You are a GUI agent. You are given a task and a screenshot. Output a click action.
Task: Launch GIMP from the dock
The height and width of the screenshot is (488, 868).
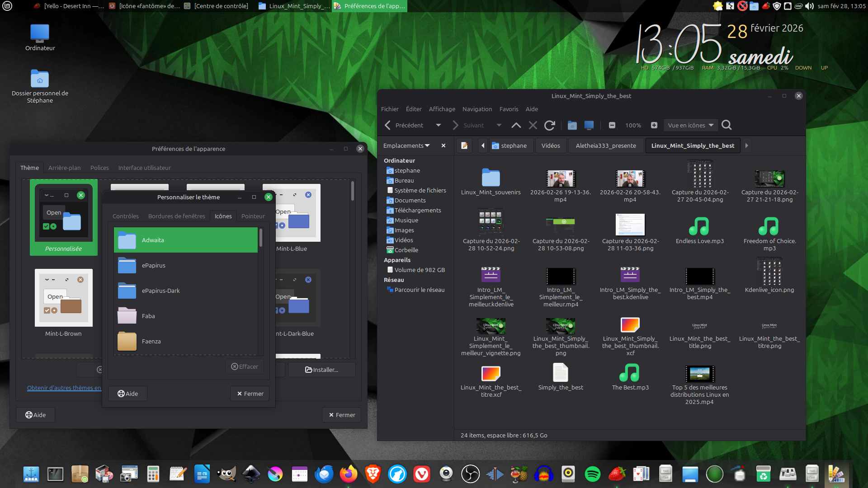pos(226,474)
